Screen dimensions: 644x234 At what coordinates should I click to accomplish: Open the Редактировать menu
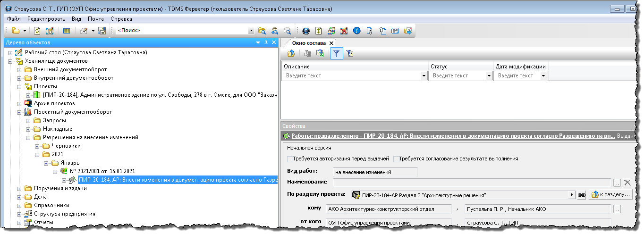[x=46, y=19]
